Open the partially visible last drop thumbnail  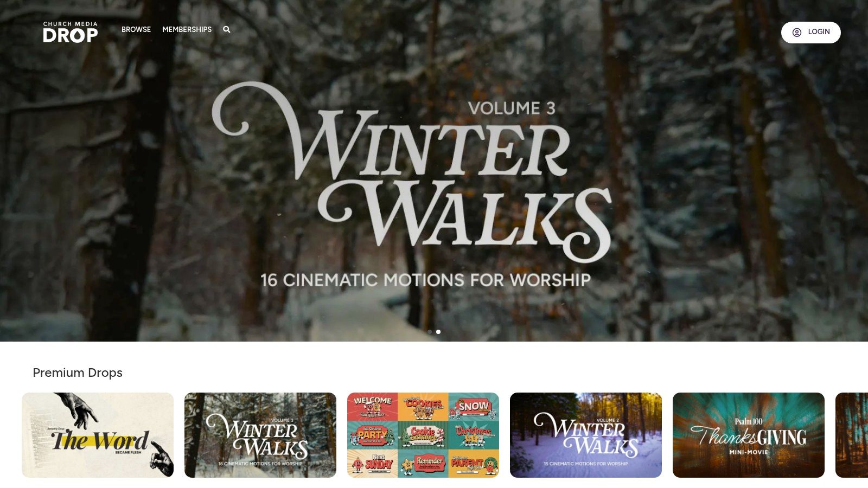pyautogui.click(x=852, y=435)
